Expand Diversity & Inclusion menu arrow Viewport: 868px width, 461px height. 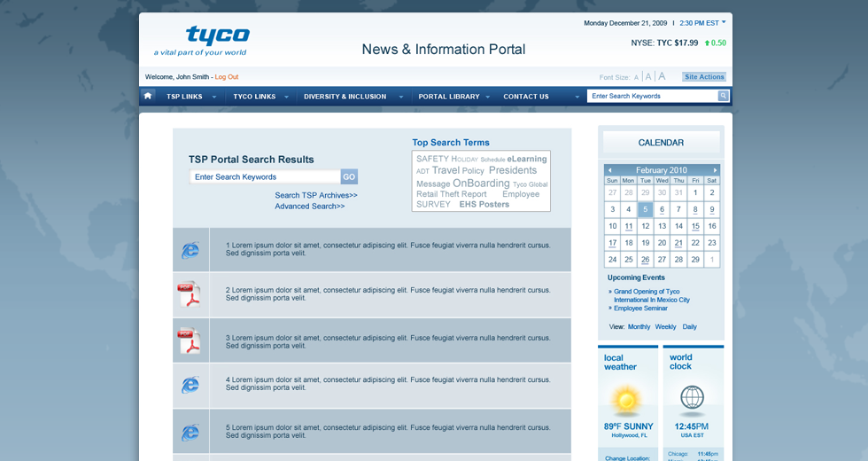pos(401,97)
